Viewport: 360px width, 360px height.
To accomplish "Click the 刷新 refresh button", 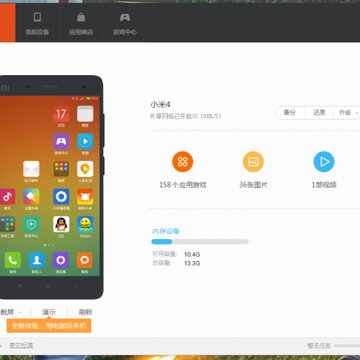I will point(85,312).
